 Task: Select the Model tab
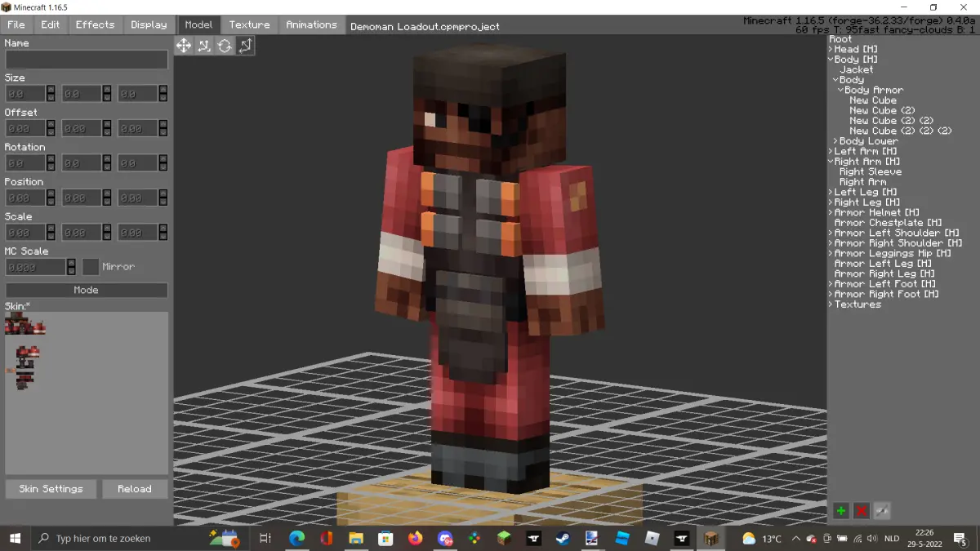[198, 24]
